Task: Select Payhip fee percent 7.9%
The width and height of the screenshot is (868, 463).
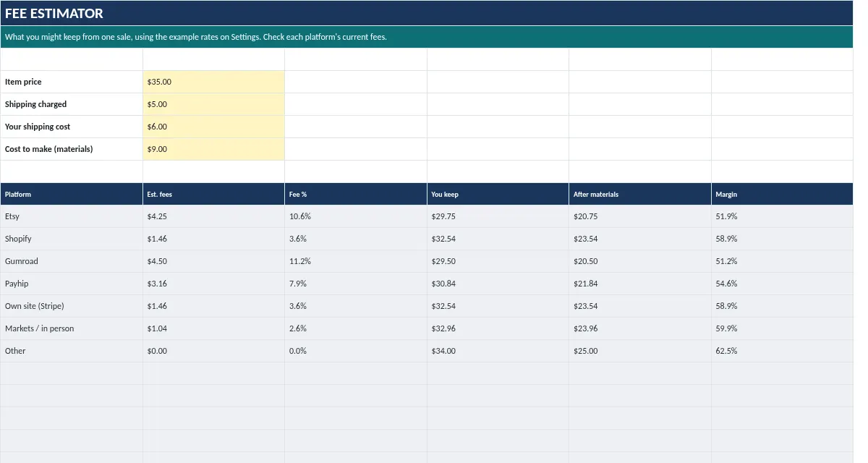Action: pos(356,284)
